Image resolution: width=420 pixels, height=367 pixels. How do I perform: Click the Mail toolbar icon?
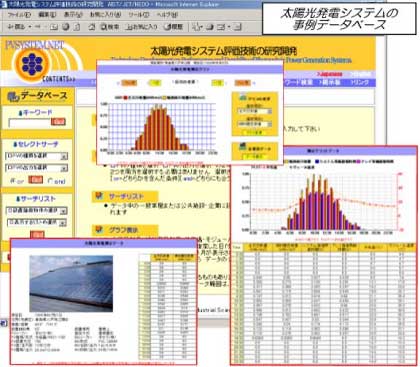(197, 27)
